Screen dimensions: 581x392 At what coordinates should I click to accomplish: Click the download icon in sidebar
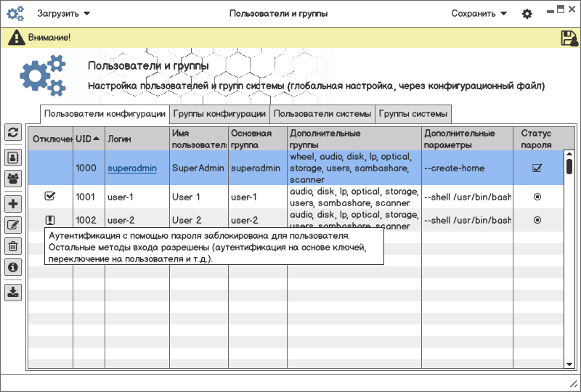click(x=13, y=292)
